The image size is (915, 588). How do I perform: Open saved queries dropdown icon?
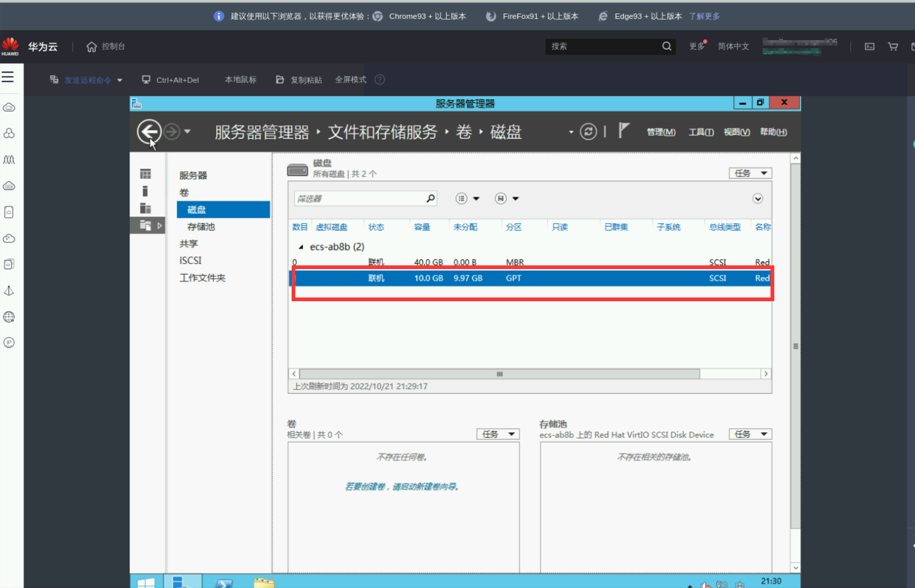(x=507, y=198)
